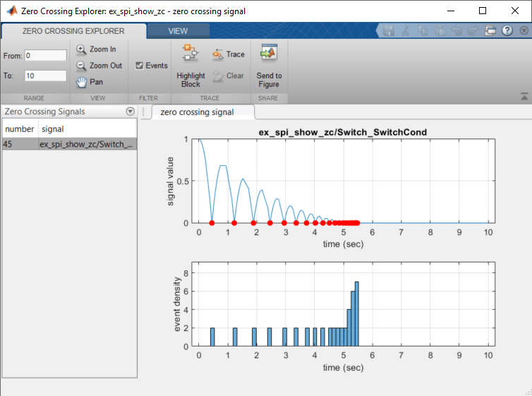Image resolution: width=532 pixels, height=396 pixels.
Task: Minimize the Zero Crossing Explorer window
Action: 451,11
